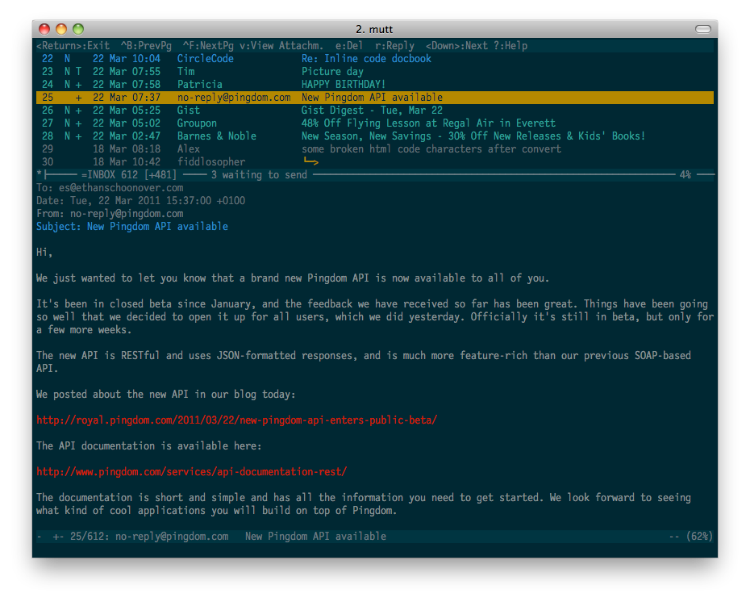Select Alex's broken html code message
This screenshot has width=750, height=602.
coord(375,149)
